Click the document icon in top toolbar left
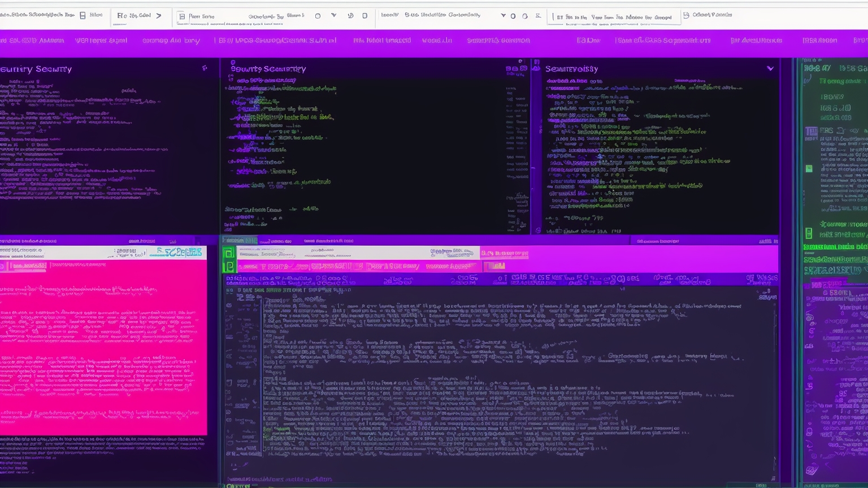Viewport: 868px width, 488px height. pyautogui.click(x=83, y=15)
